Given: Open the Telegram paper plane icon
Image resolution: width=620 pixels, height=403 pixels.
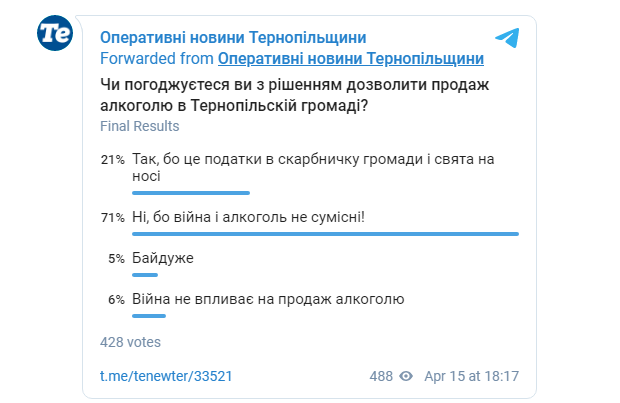Looking at the screenshot, I should 507,38.
